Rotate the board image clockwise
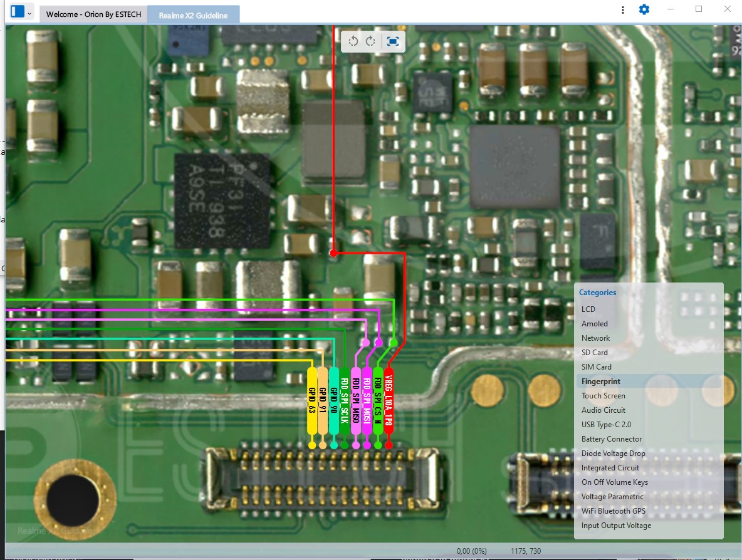 coord(371,41)
